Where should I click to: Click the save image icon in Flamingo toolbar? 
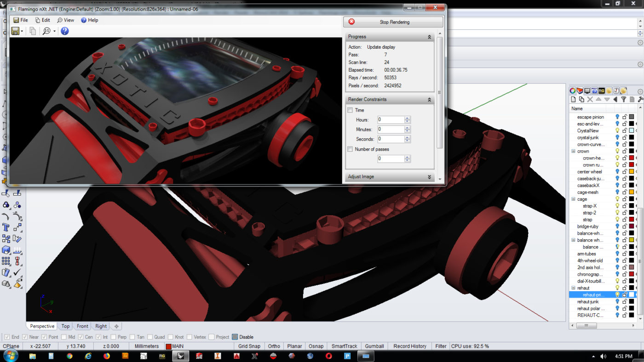pos(15,31)
